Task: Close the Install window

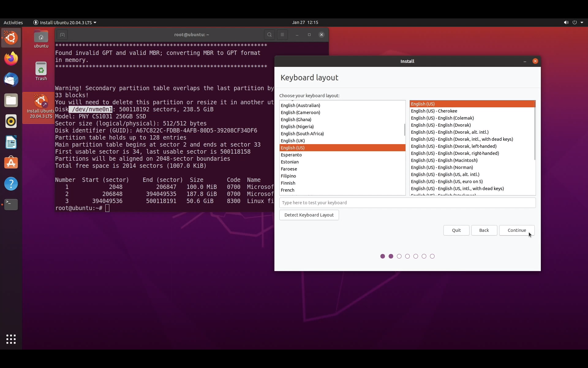Action: [x=535, y=61]
